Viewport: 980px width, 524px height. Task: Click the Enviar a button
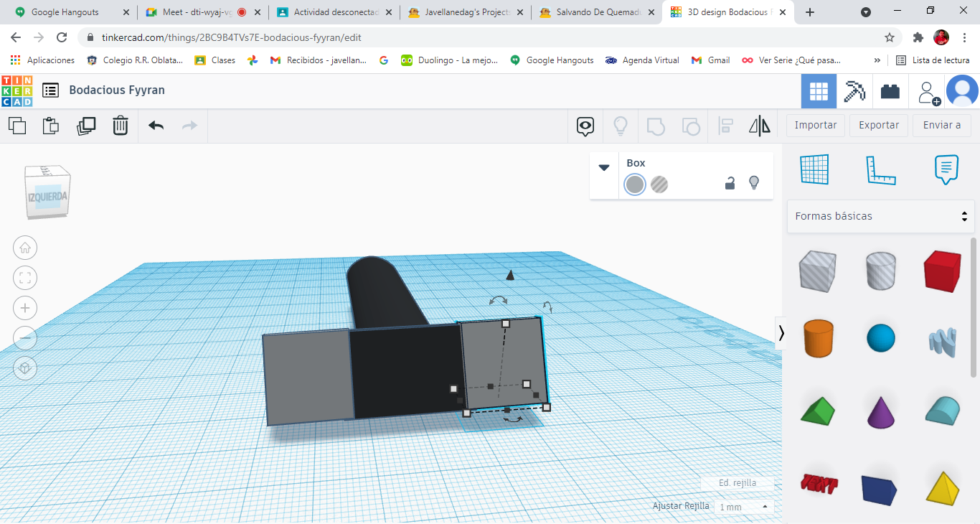coord(942,125)
